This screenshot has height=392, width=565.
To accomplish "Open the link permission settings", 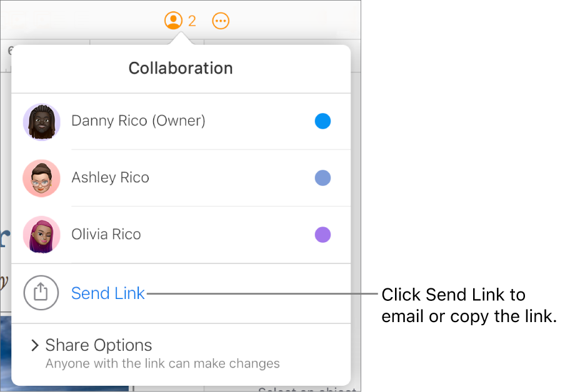I will point(98,345).
